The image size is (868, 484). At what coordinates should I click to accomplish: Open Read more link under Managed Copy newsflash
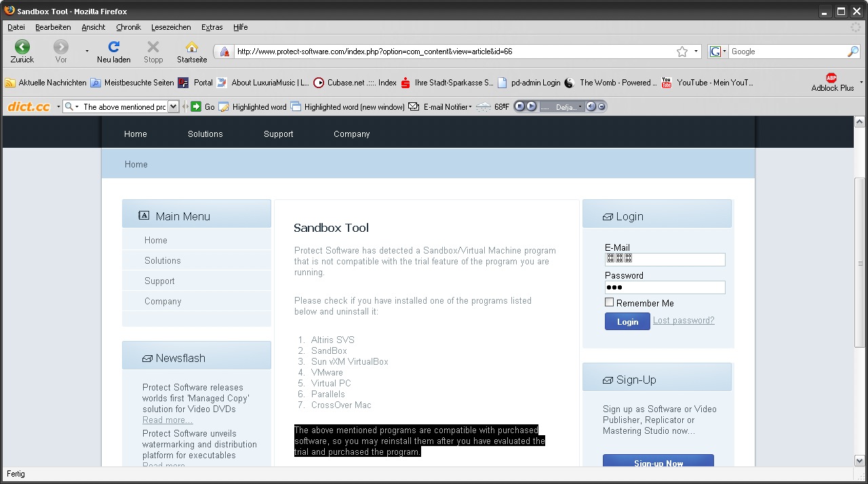167,420
